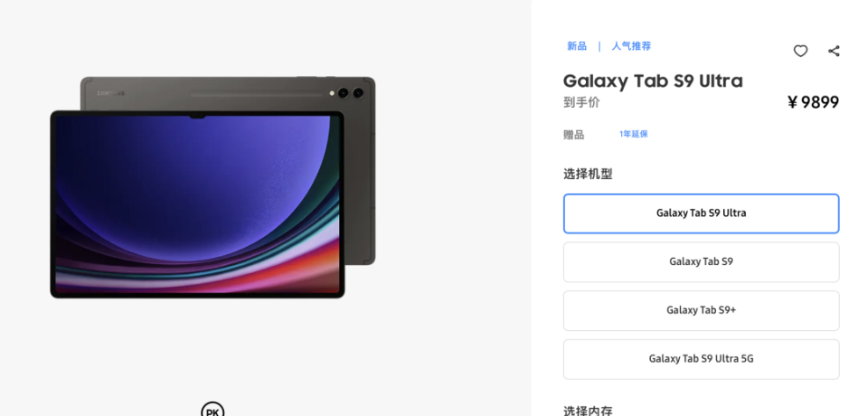
Task: Click the 选择内存 section heading
Action: (x=588, y=411)
